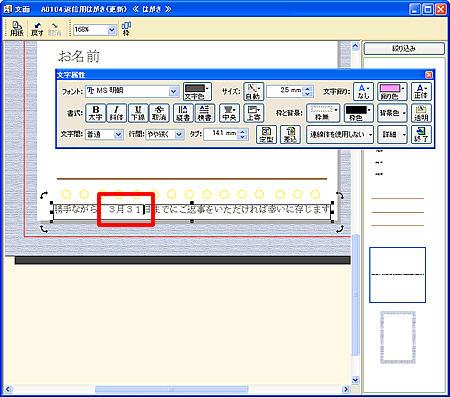The height and width of the screenshot is (398, 450).
Task: Click the 自動 auto size button
Action: click(253, 92)
